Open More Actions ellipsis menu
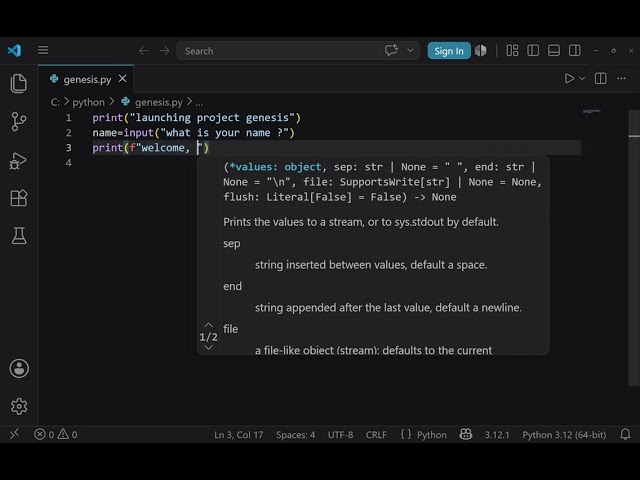The width and height of the screenshot is (640, 480). click(x=621, y=78)
